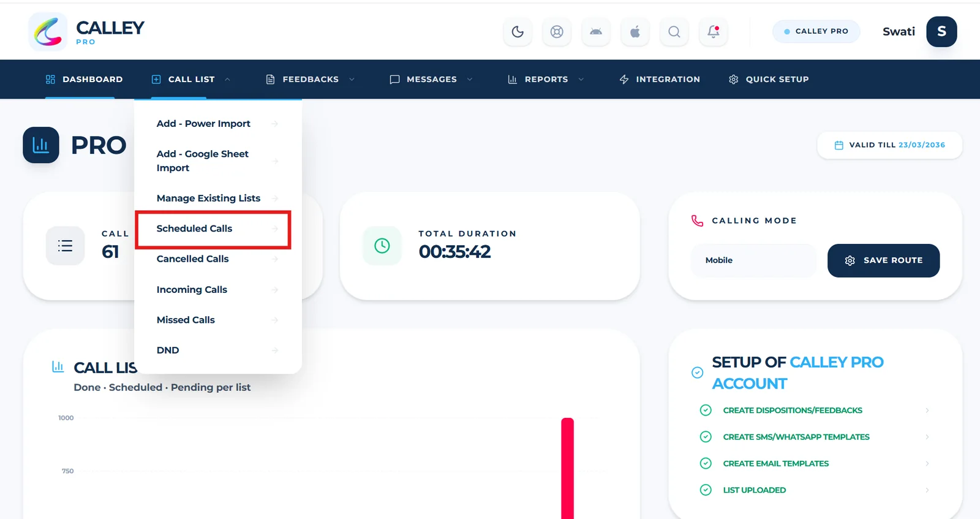Click the call list count icon
The image size is (980, 519).
point(65,246)
